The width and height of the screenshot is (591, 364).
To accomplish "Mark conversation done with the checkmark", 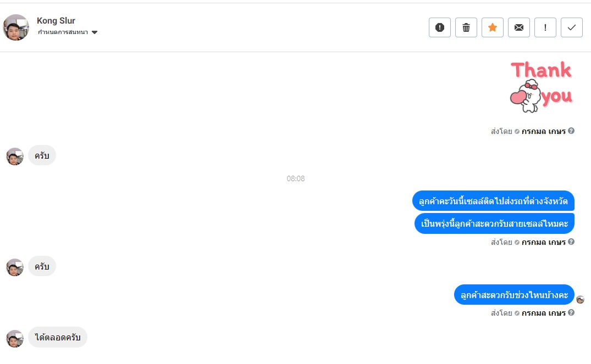I will pos(571,27).
